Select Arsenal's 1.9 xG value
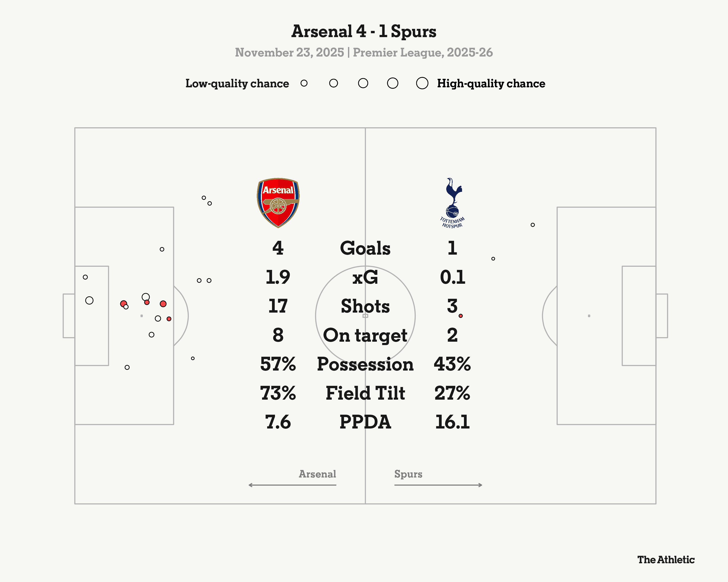Screen dimensions: 728x582 point(278,277)
